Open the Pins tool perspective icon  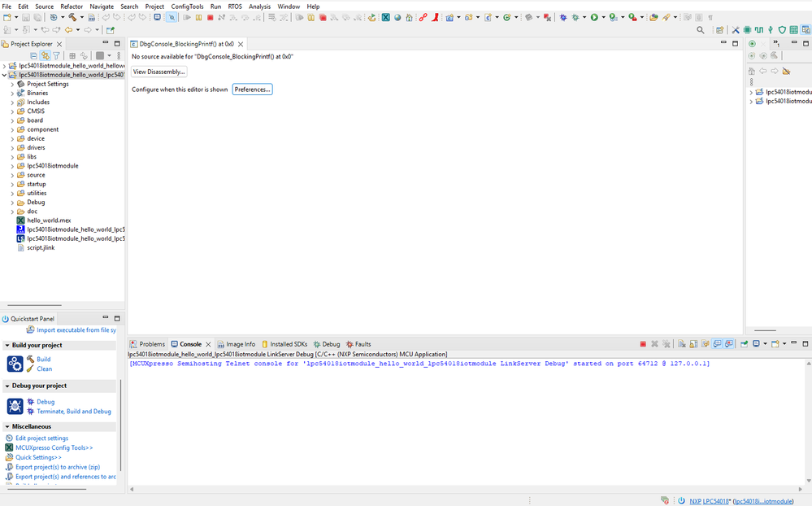pos(747,29)
